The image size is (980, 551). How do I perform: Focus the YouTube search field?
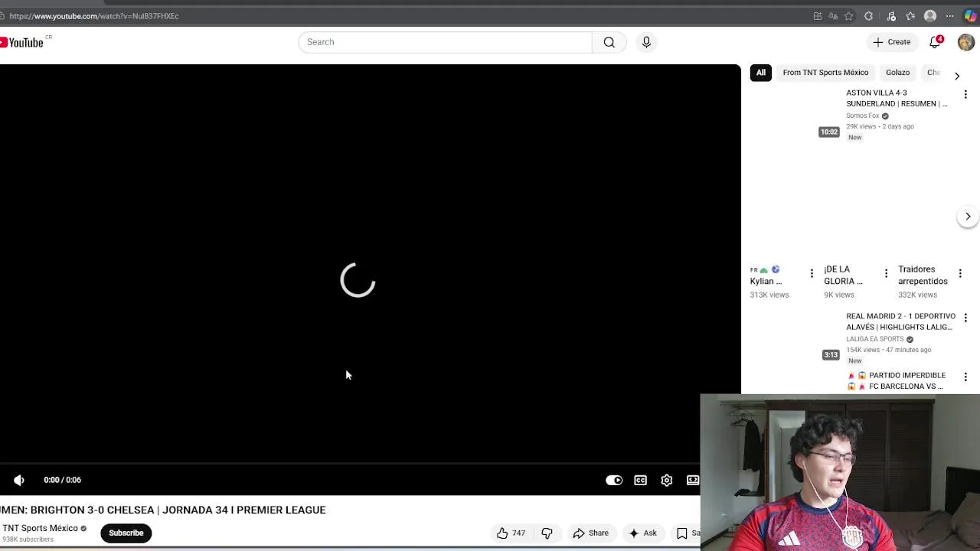445,42
